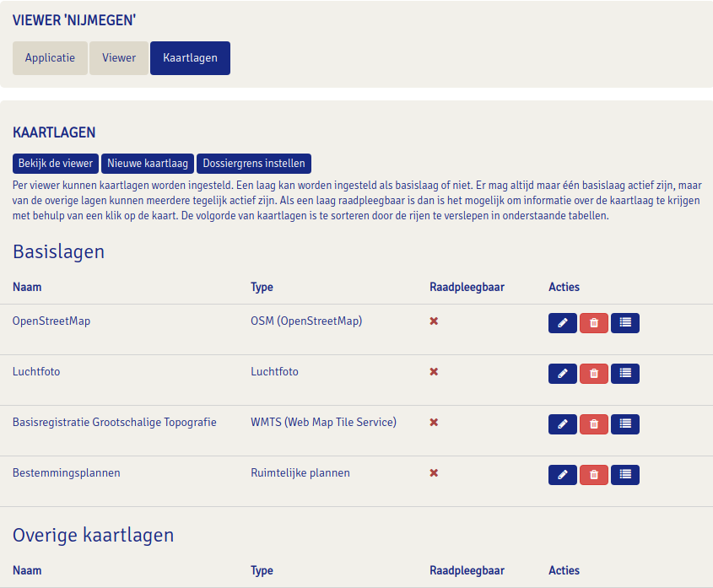This screenshot has height=588, width=713.
Task: Open list icon for Luchtfoto layer
Action: click(x=625, y=374)
